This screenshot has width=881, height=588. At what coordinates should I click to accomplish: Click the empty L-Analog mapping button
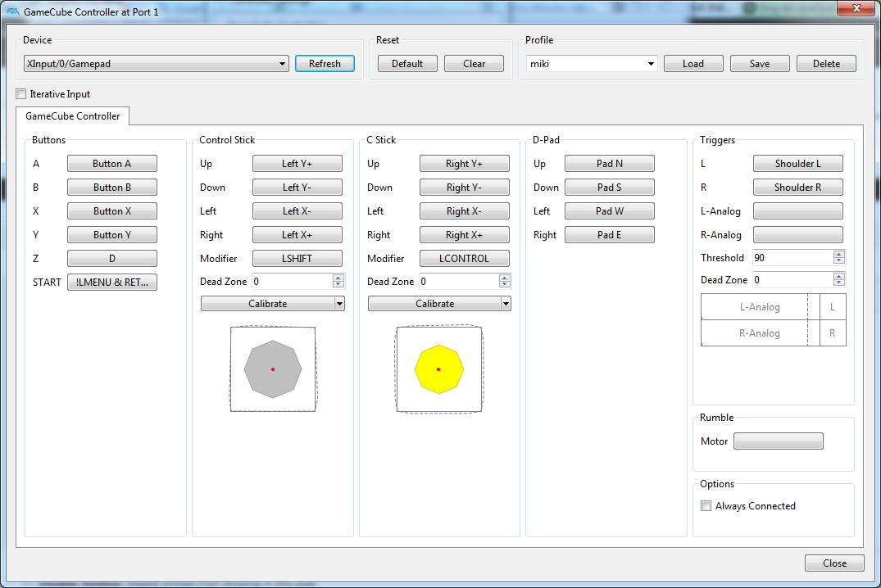click(798, 211)
